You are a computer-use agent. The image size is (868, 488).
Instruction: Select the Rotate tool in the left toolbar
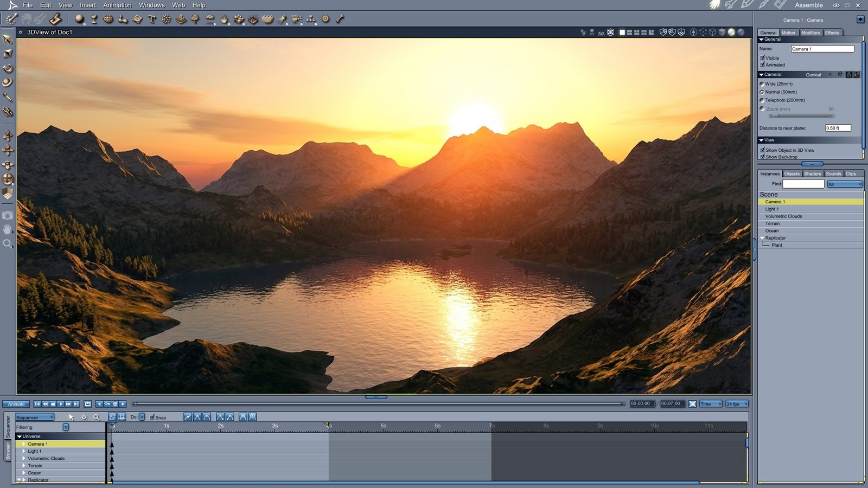point(8,68)
